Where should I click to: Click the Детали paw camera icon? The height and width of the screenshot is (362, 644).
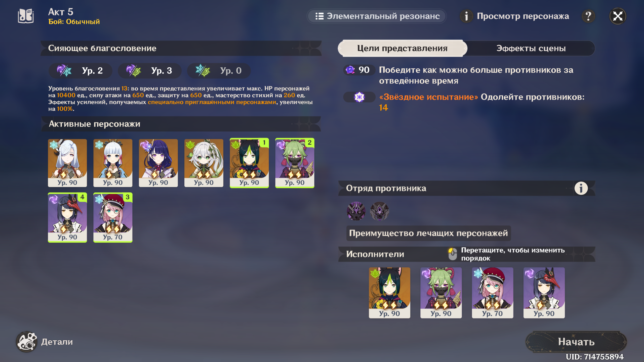click(x=27, y=341)
